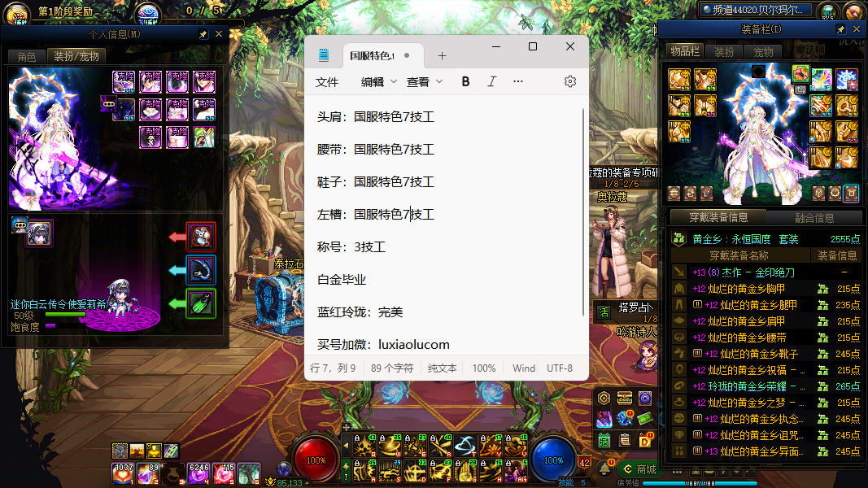The width and height of the screenshot is (868, 488).
Task: Toggle bold formatting in Notepad
Action: pos(466,81)
